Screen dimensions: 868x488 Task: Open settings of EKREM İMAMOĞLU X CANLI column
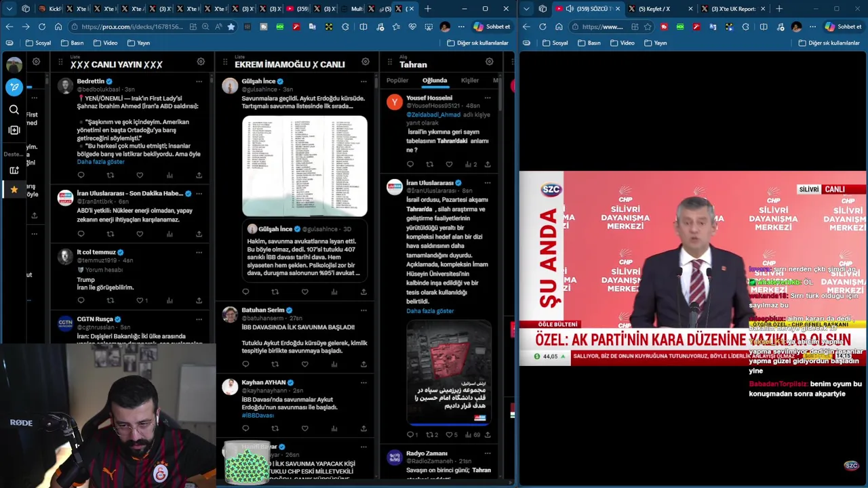point(366,62)
